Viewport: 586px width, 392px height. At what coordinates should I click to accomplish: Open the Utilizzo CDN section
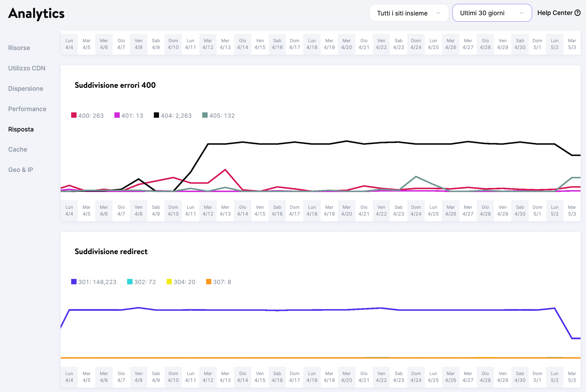(27, 68)
